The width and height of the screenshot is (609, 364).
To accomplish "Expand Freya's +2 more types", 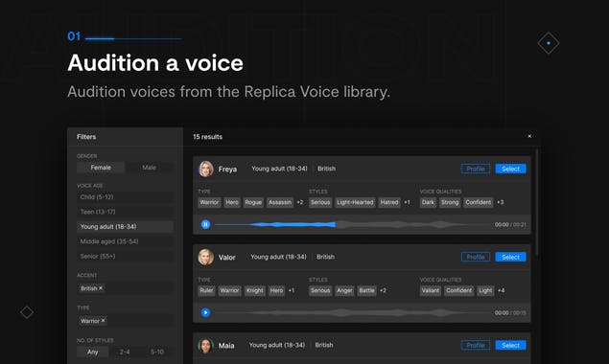I will [x=300, y=202].
